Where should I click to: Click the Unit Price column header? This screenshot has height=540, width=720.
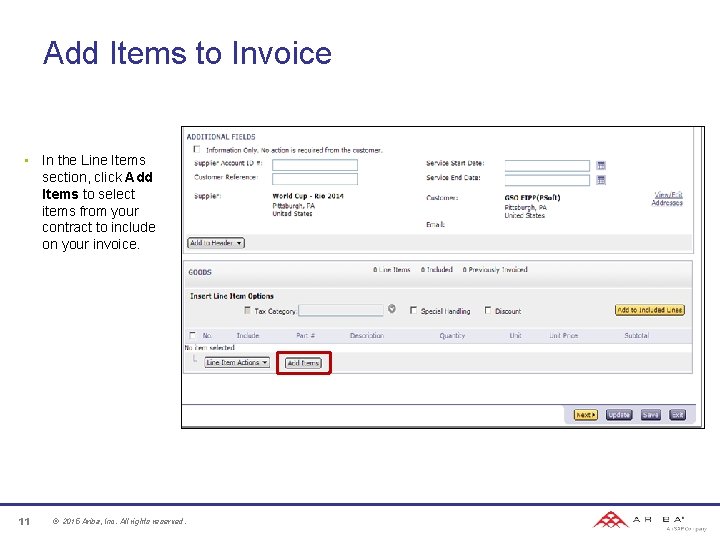pyautogui.click(x=563, y=336)
